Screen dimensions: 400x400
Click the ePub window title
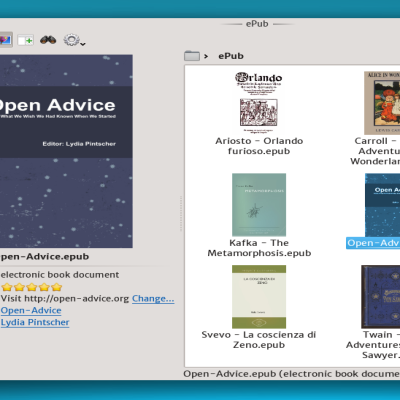point(257,24)
